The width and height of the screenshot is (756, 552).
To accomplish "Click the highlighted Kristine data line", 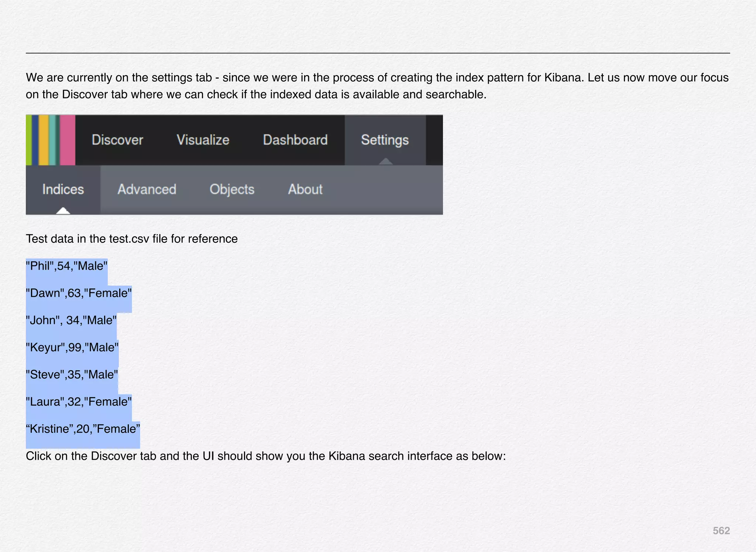I will (83, 429).
